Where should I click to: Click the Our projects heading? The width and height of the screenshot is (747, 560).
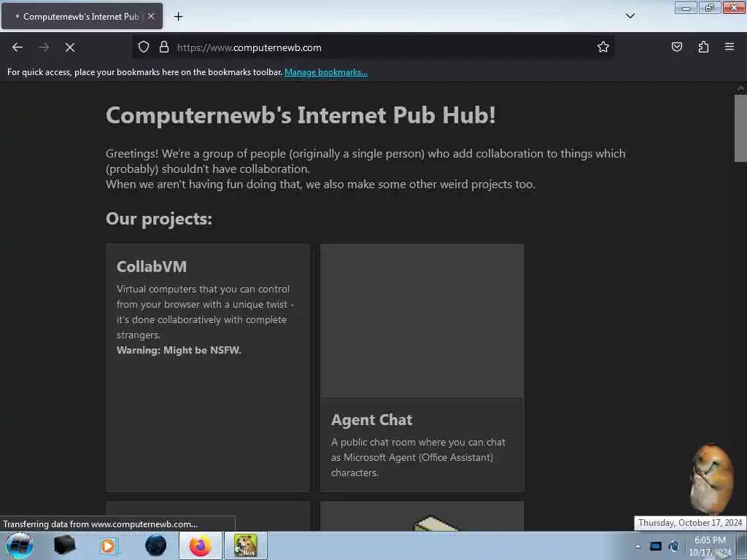tap(158, 219)
